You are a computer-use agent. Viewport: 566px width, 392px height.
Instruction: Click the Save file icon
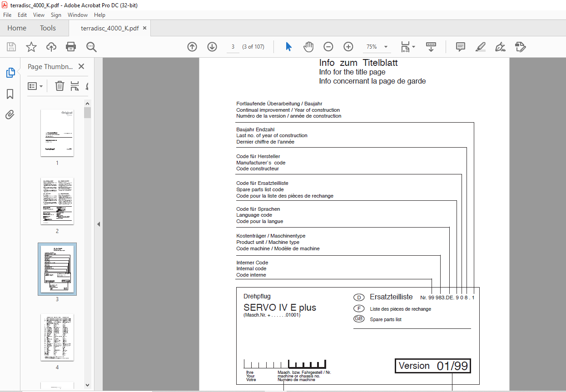pyautogui.click(x=11, y=47)
